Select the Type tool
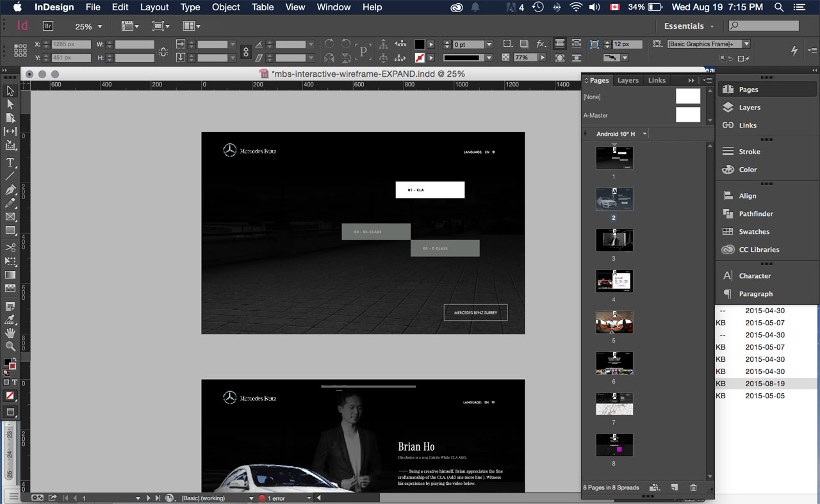This screenshot has height=504, width=820. pyautogui.click(x=10, y=163)
